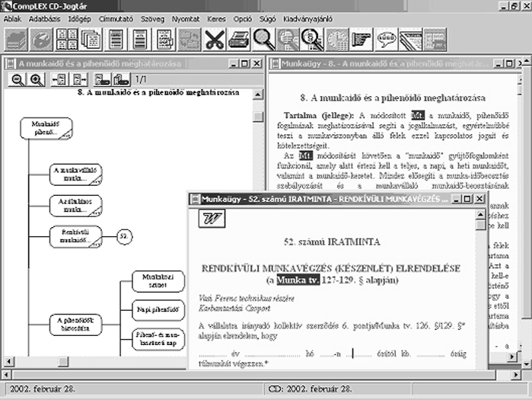Click the 'Munkaidő pihenő...' root diagram node
The height and width of the screenshot is (400, 532).
click(46, 128)
